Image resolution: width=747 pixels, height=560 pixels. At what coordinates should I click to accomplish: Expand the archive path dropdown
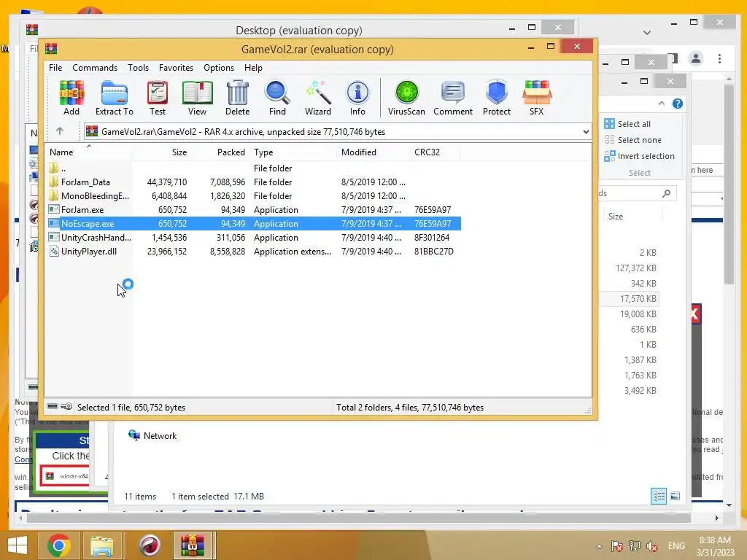(x=586, y=132)
